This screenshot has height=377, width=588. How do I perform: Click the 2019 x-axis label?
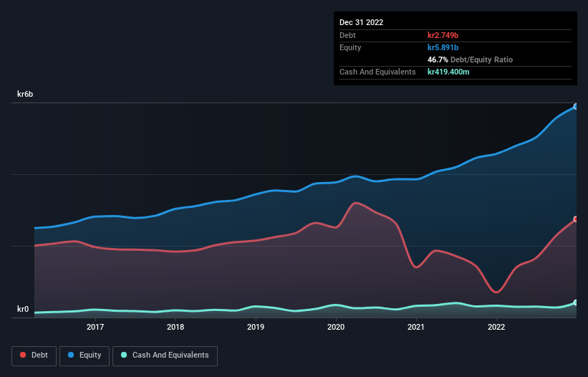256,327
